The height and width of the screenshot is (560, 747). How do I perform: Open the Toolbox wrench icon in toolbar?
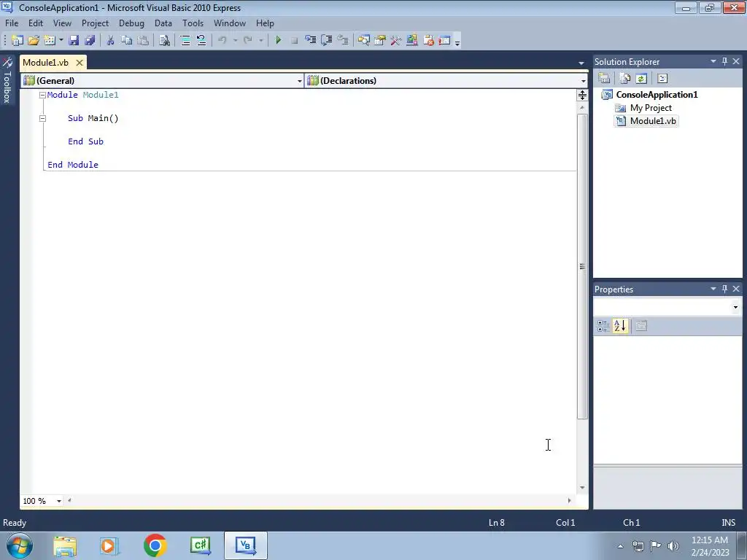pyautogui.click(x=396, y=41)
